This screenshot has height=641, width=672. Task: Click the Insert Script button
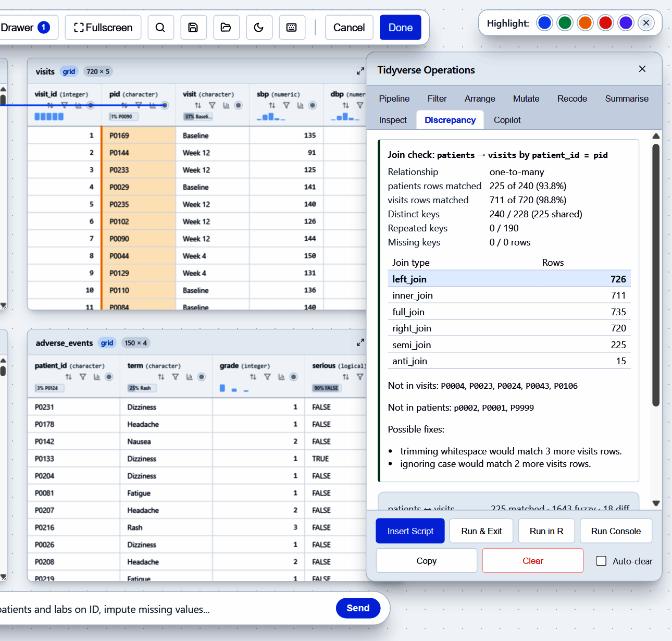coord(410,531)
